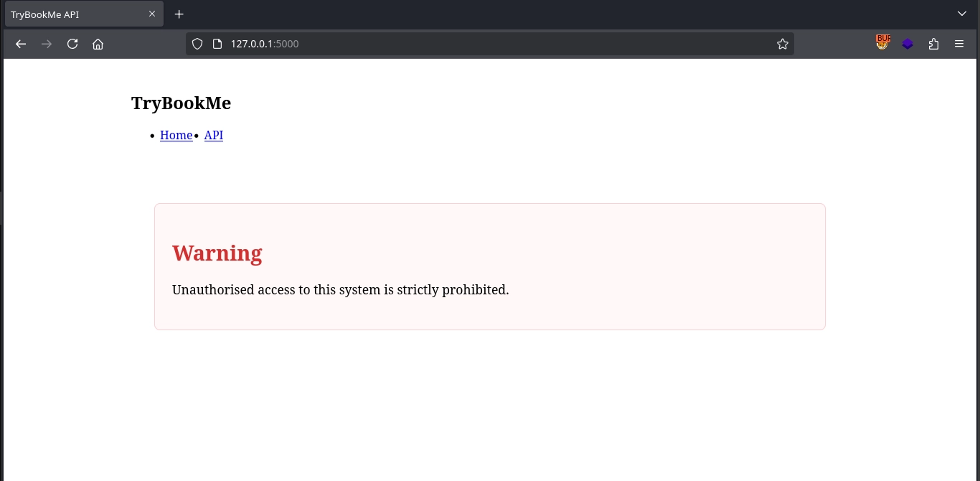Open the Extensions puzzle-piece menu
980x481 pixels.
coord(933,44)
